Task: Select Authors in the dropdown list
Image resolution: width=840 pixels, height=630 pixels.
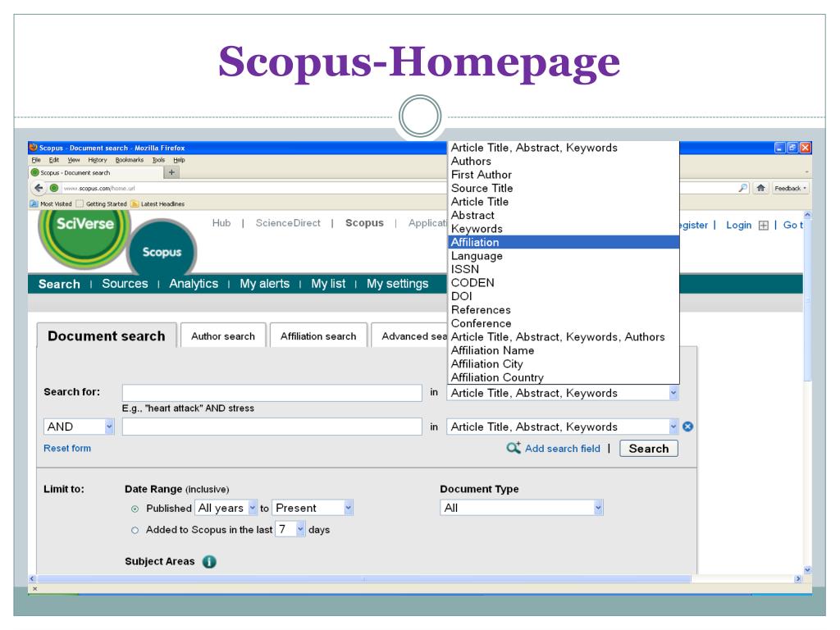Action: pos(564,162)
